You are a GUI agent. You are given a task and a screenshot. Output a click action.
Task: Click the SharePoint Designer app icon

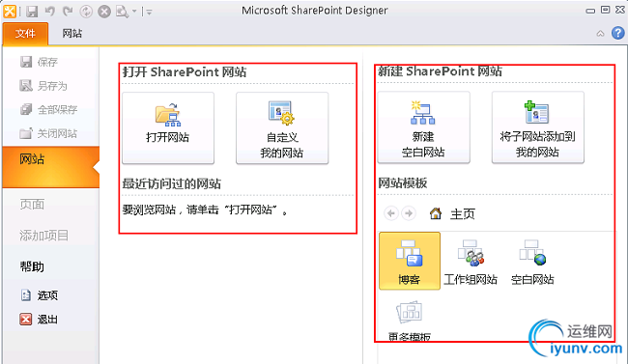click(10, 12)
